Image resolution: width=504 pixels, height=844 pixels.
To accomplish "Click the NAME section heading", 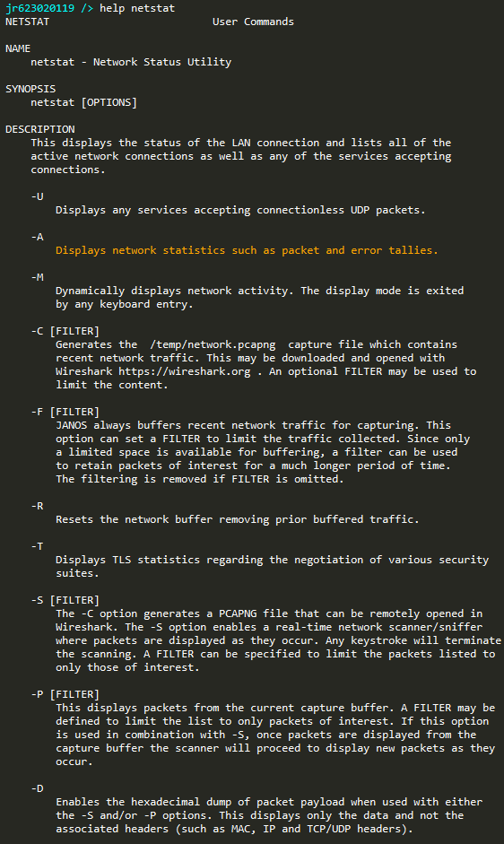I will pos(18,48).
